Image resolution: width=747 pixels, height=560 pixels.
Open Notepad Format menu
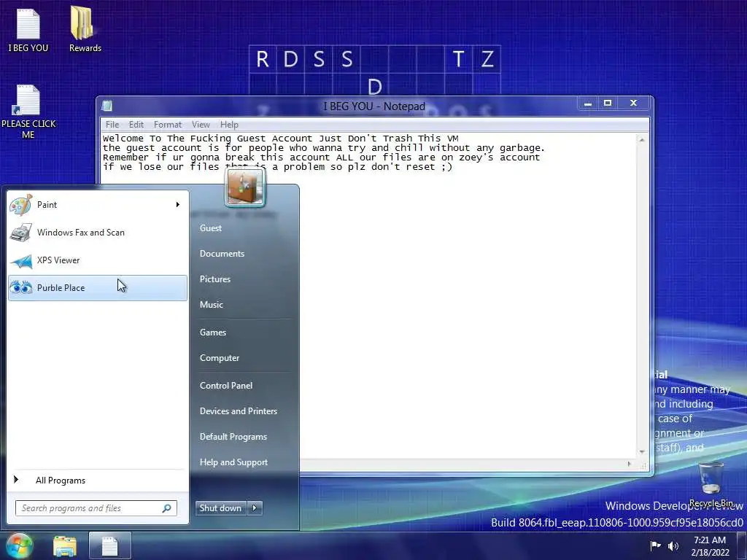(168, 124)
